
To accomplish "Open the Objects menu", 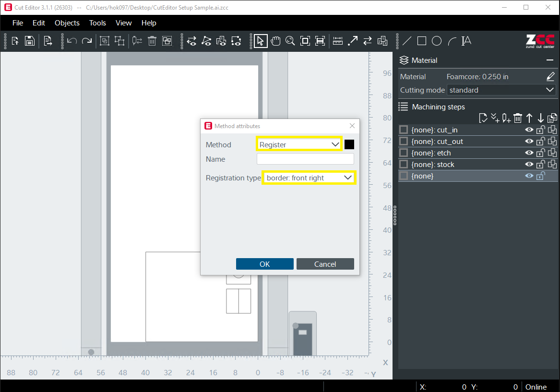I will click(x=67, y=23).
